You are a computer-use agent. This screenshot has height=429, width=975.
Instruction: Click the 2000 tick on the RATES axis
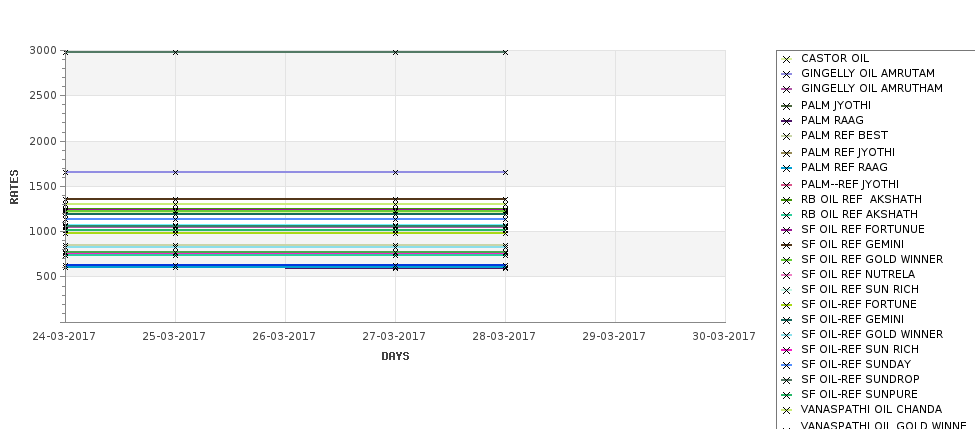43,141
